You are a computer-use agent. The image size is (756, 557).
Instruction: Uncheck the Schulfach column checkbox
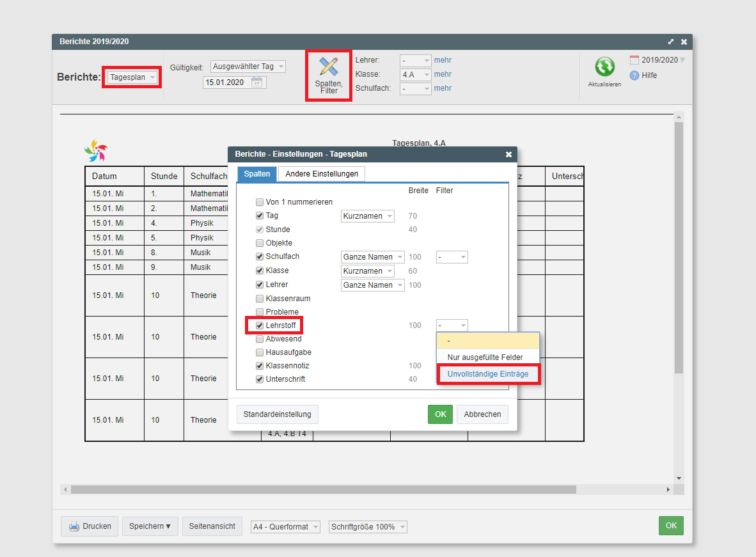tap(260, 256)
